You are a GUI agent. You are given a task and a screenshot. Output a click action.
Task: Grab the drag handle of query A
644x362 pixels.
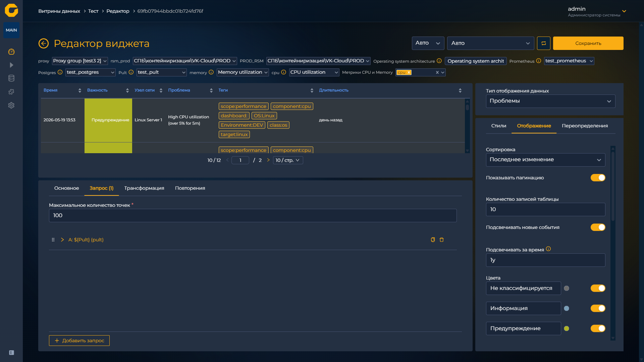pyautogui.click(x=53, y=240)
